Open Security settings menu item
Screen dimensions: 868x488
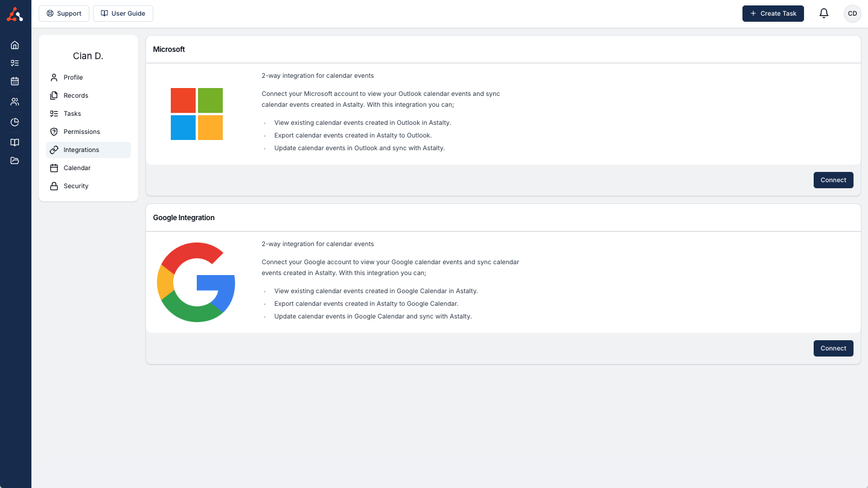click(x=76, y=186)
